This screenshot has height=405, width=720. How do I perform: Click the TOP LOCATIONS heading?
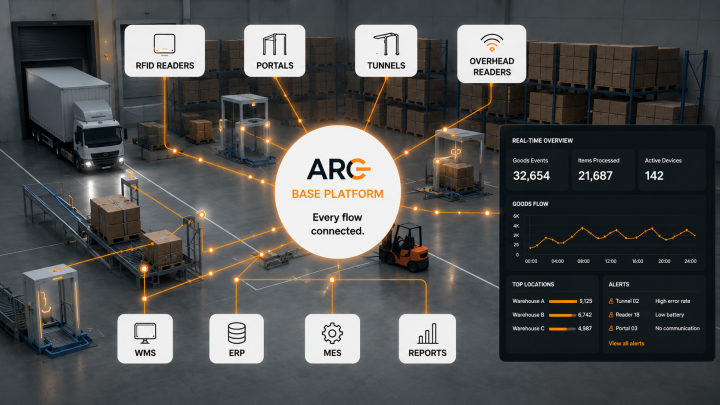pos(533,284)
